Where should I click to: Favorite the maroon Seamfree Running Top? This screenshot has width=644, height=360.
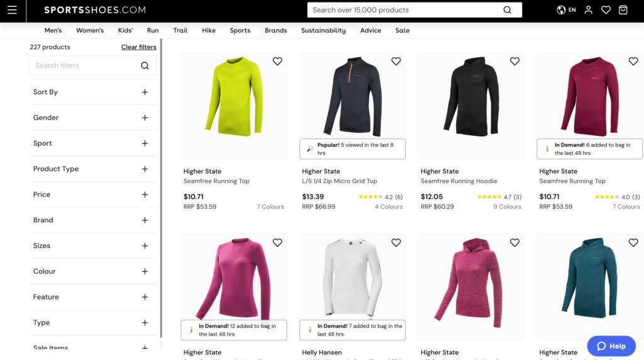(633, 61)
